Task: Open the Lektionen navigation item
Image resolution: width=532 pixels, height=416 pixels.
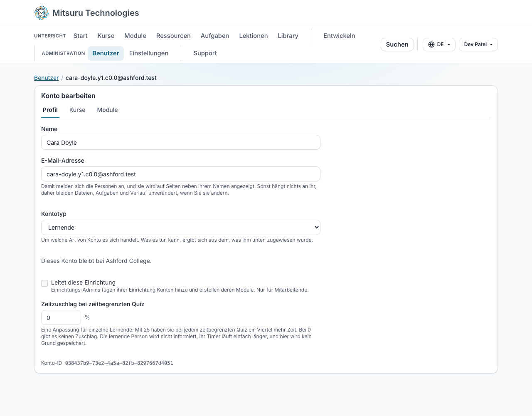Action: pos(254,36)
